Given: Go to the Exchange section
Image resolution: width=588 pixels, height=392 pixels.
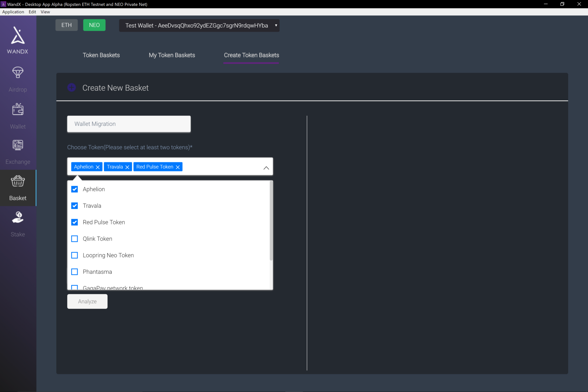Looking at the screenshot, I should [18, 152].
